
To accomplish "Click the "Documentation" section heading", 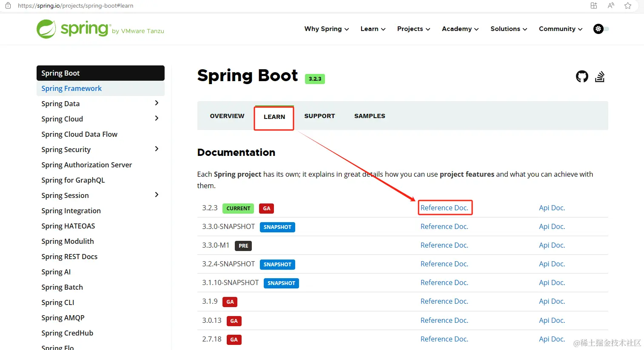I will tap(236, 152).
